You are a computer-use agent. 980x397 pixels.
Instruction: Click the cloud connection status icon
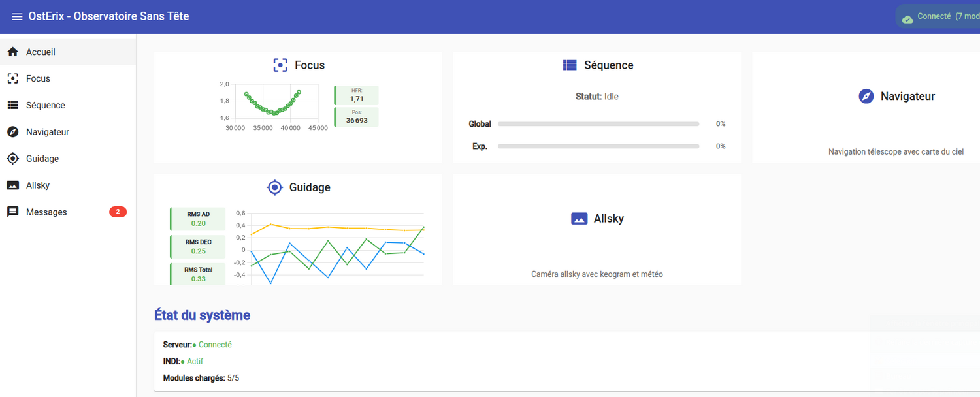pos(907,18)
